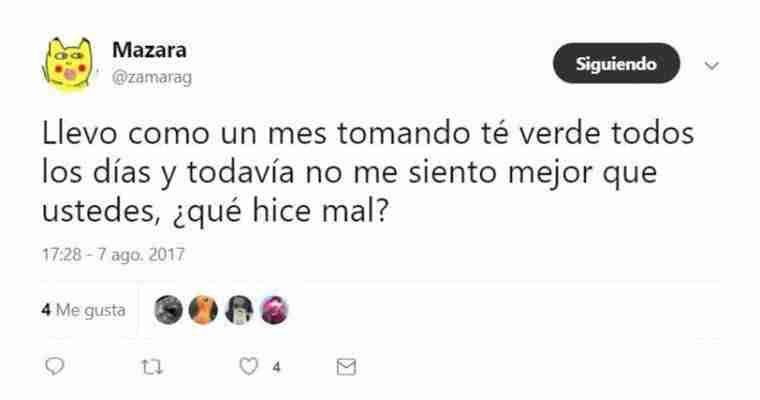
Task: Open the 17:28 - 7 ago. 2017 timestamp
Action: pyautogui.click(x=113, y=255)
